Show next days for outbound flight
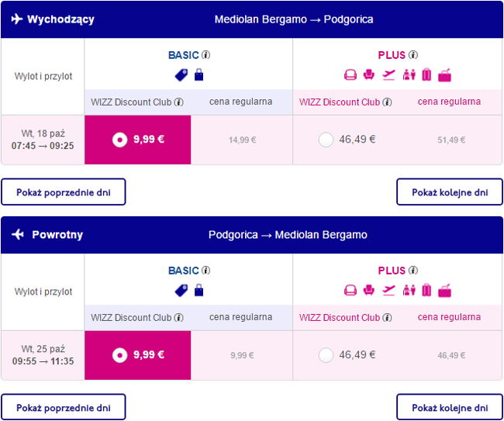504x421 pixels. (x=450, y=192)
